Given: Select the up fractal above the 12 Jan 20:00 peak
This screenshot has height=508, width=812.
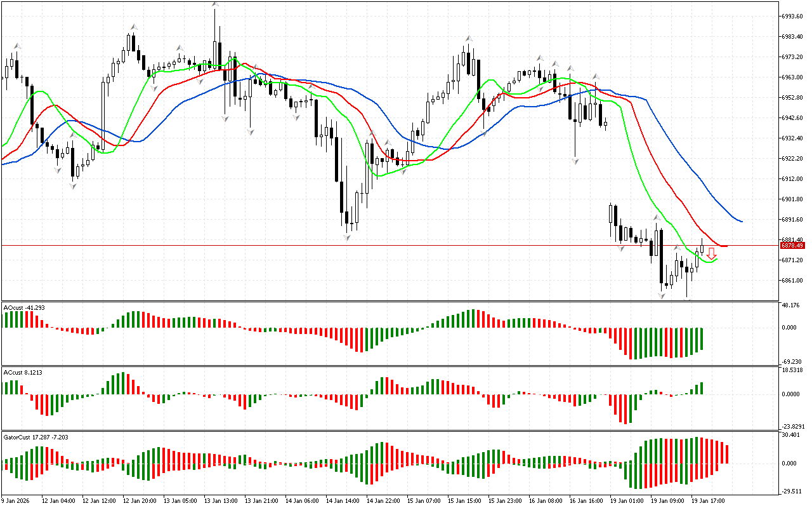Looking at the screenshot, I should click(x=134, y=27).
